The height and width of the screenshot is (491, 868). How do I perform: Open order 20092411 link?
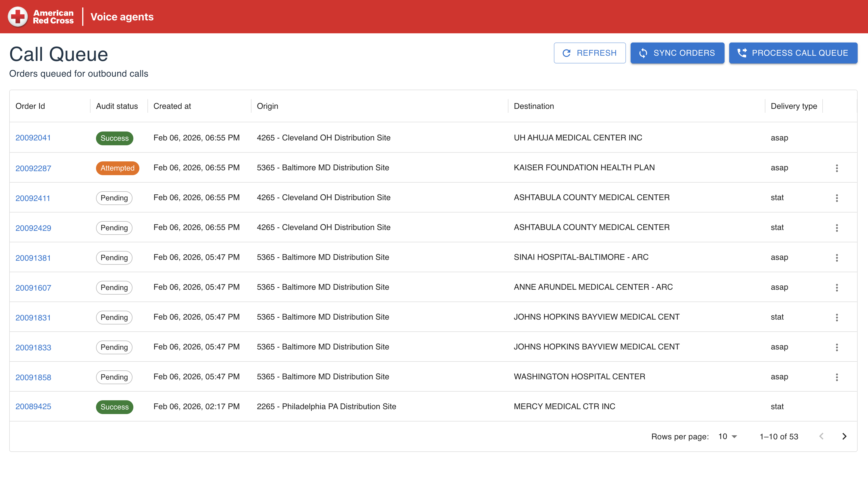pyautogui.click(x=33, y=198)
